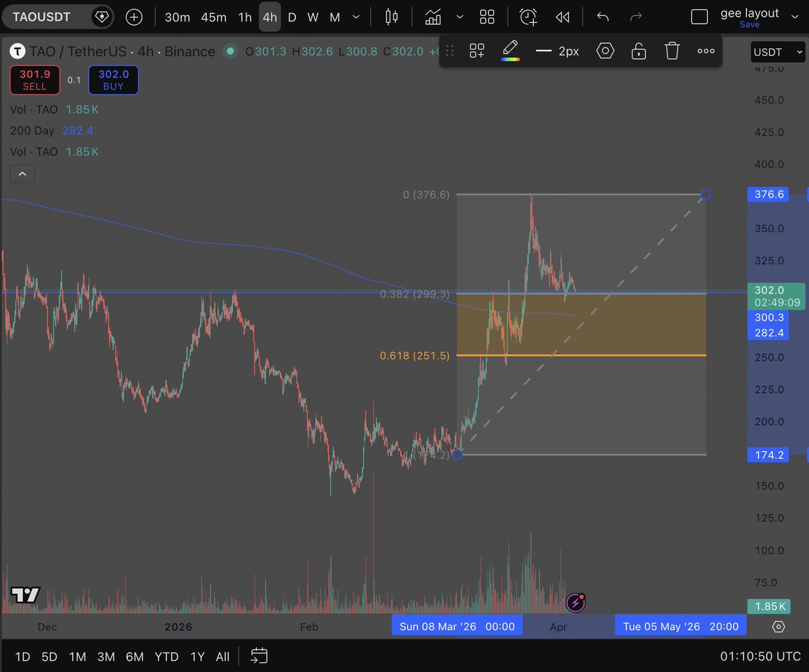Select the 30m timeframe
The height and width of the screenshot is (672, 809).
click(177, 18)
